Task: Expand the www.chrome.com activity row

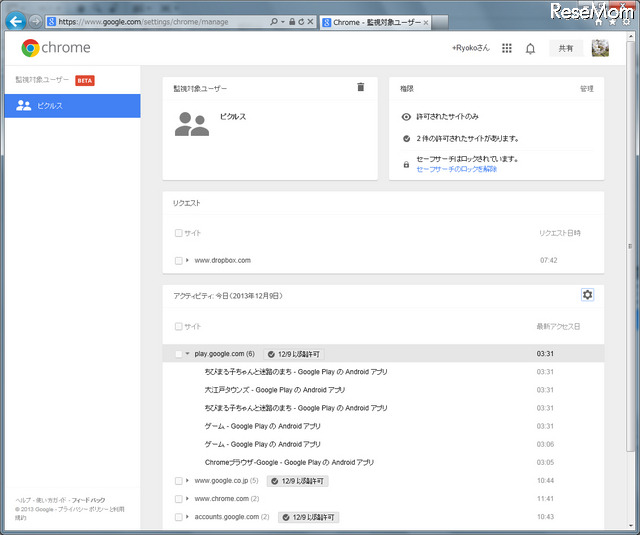Action: click(x=187, y=498)
